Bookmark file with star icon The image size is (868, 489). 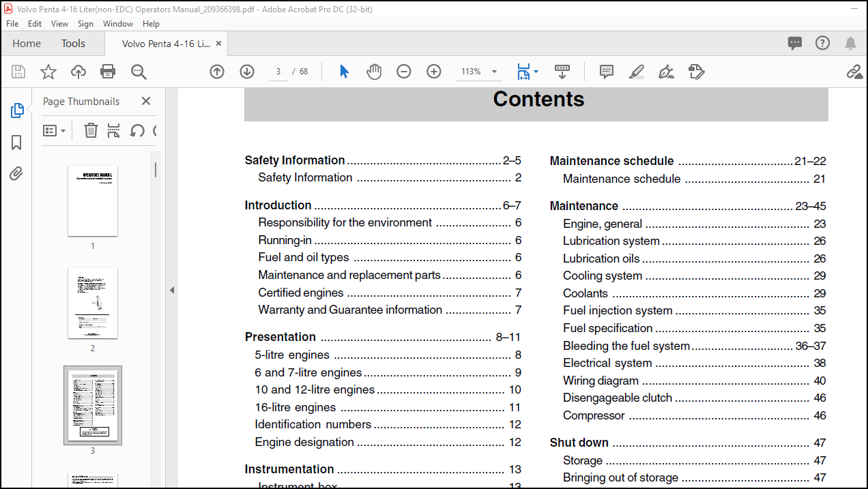point(48,72)
